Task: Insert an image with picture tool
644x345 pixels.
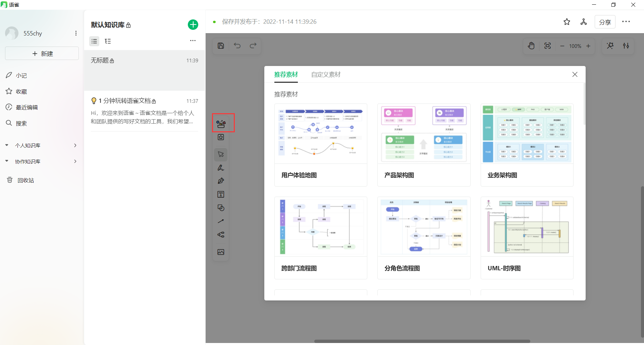Action: click(x=221, y=252)
